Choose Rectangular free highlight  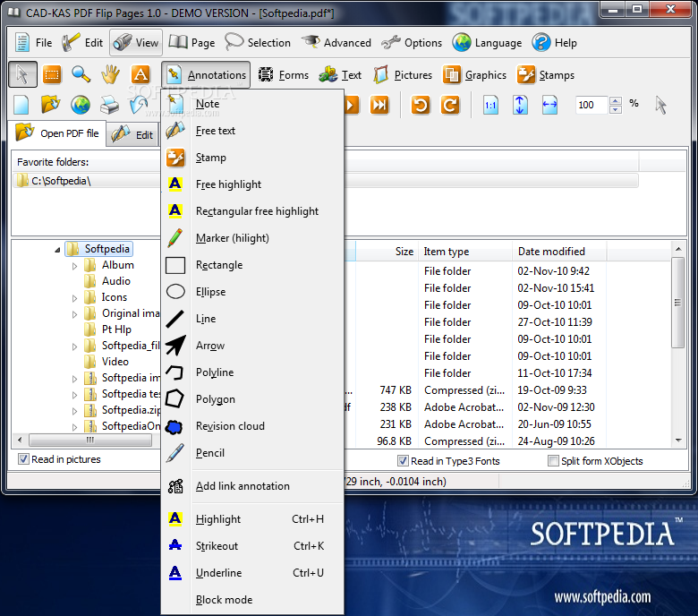252,211
